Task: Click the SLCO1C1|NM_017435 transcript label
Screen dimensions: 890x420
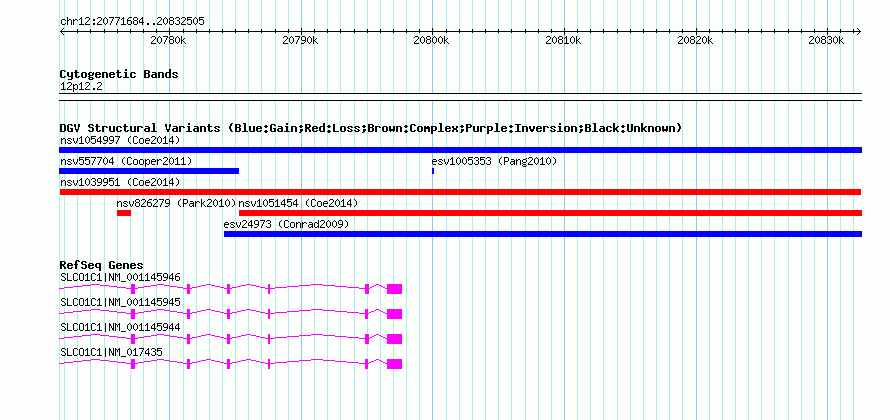Action: 111,352
